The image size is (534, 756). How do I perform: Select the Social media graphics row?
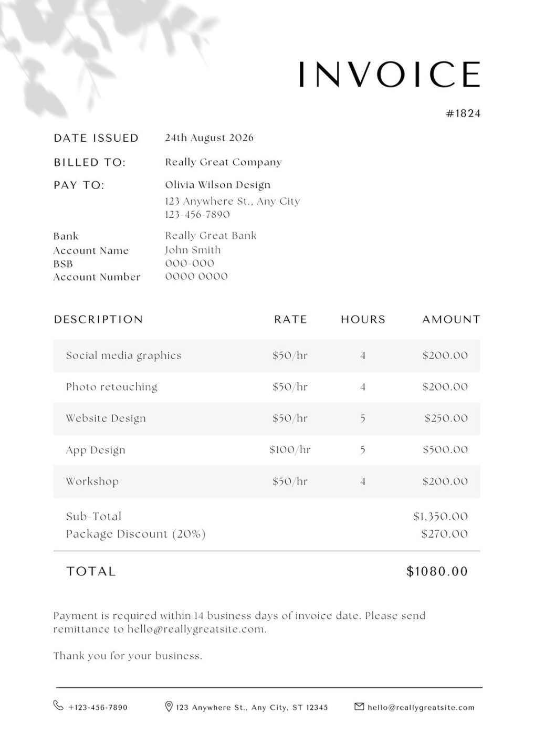tap(267, 356)
